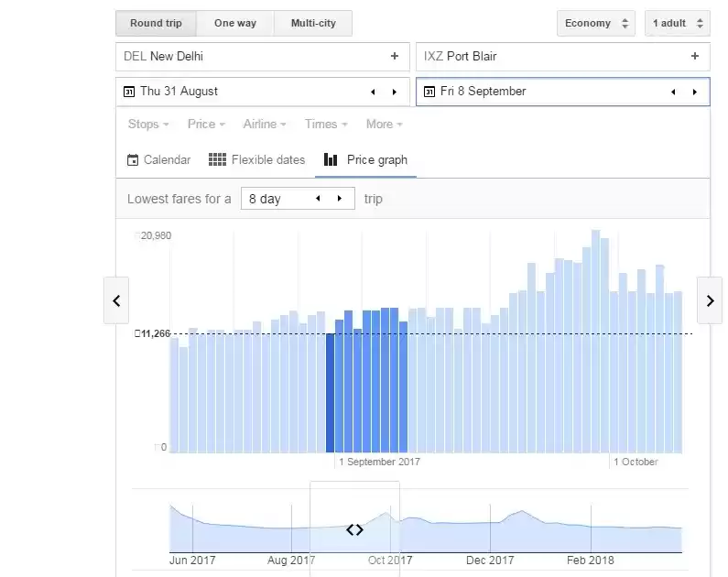Select Round trip option
The image size is (728, 577).
[156, 23]
